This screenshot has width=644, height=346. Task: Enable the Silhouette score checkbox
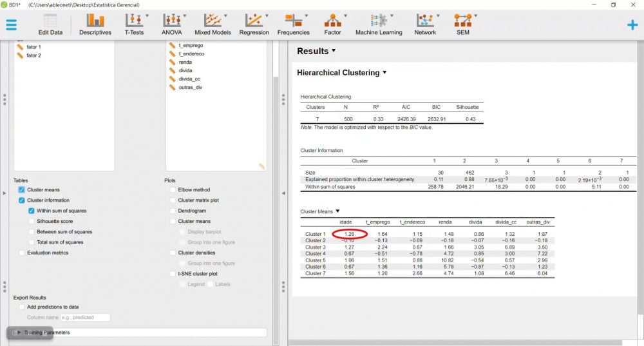(31, 221)
